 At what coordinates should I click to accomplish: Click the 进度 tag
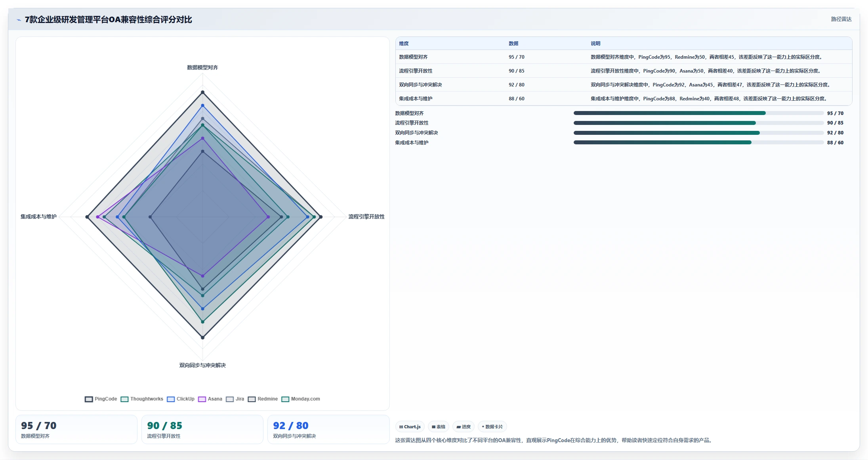[464, 427]
